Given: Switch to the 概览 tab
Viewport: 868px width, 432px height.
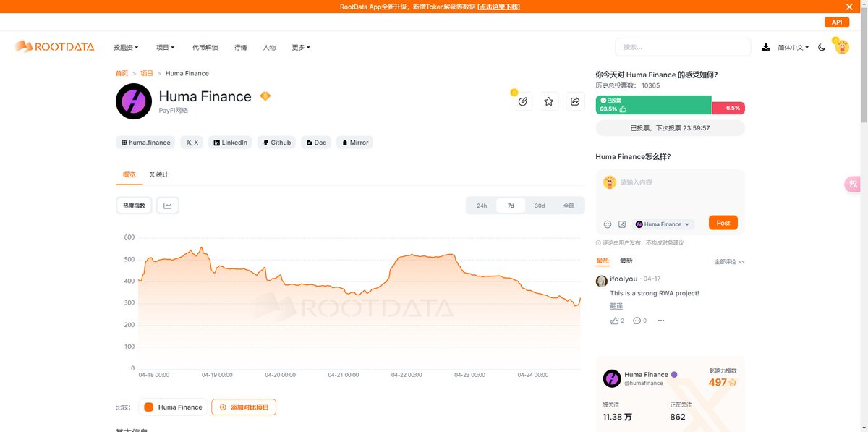Looking at the screenshot, I should [x=129, y=175].
